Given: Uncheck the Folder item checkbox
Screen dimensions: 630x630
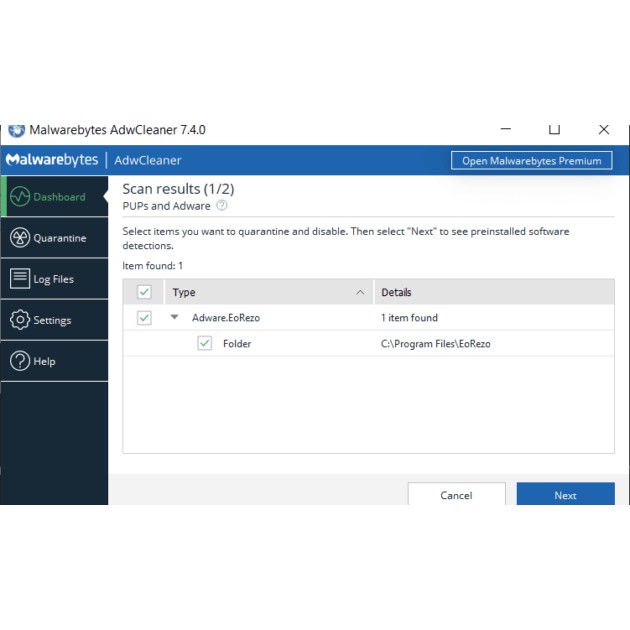Looking at the screenshot, I should [x=205, y=343].
